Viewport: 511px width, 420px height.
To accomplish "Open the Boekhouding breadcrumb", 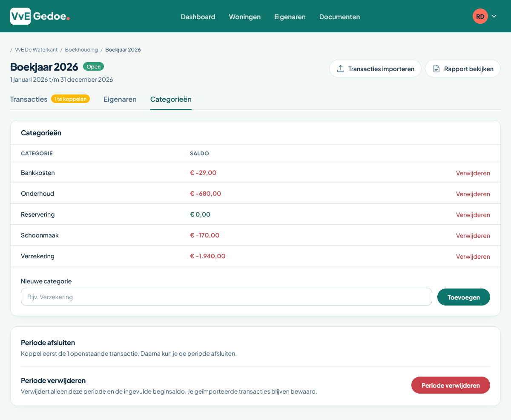I will click(x=81, y=50).
